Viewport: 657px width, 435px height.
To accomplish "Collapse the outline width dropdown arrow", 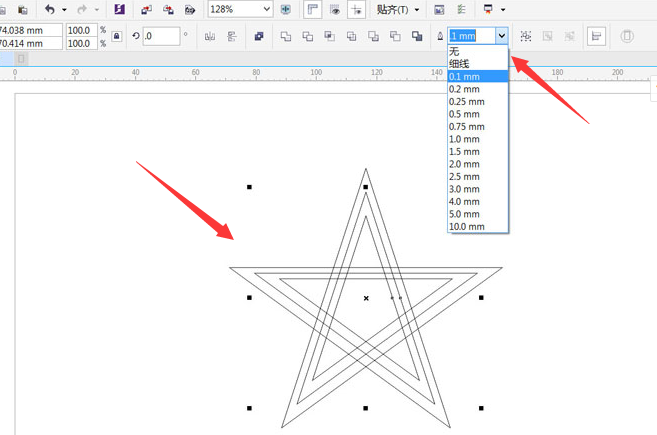I will point(501,36).
